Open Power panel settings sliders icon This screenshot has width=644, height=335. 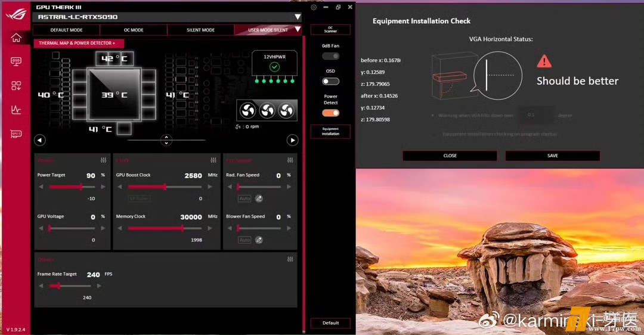coord(104,160)
